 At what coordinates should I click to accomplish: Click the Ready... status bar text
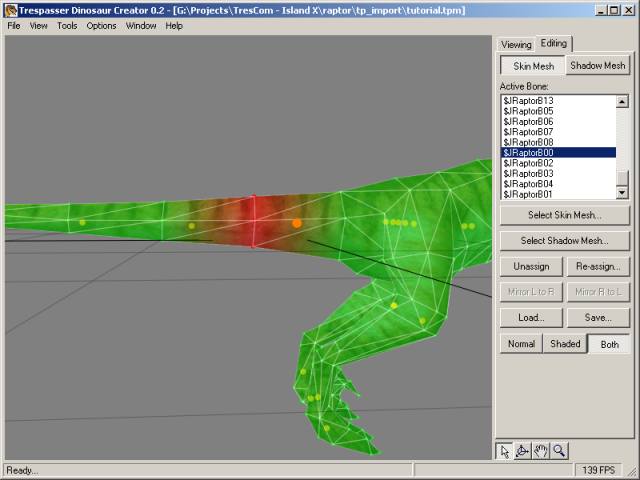click(22, 470)
